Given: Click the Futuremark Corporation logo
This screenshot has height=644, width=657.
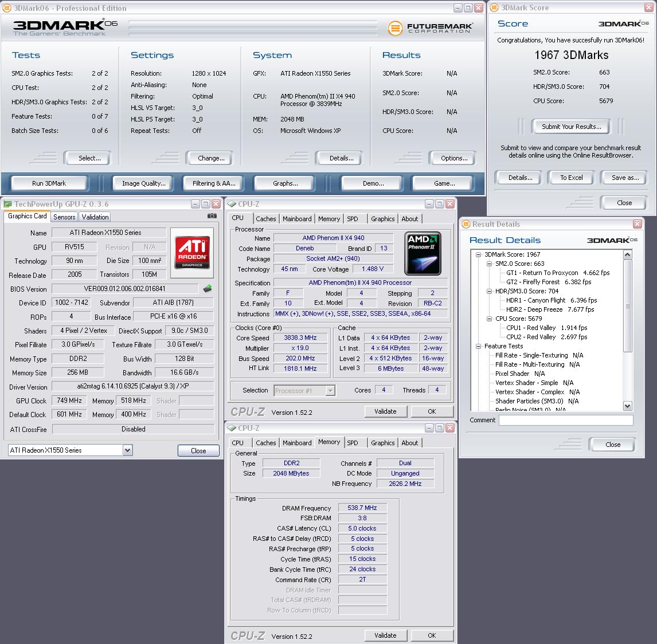Looking at the screenshot, I should pyautogui.click(x=430, y=28).
